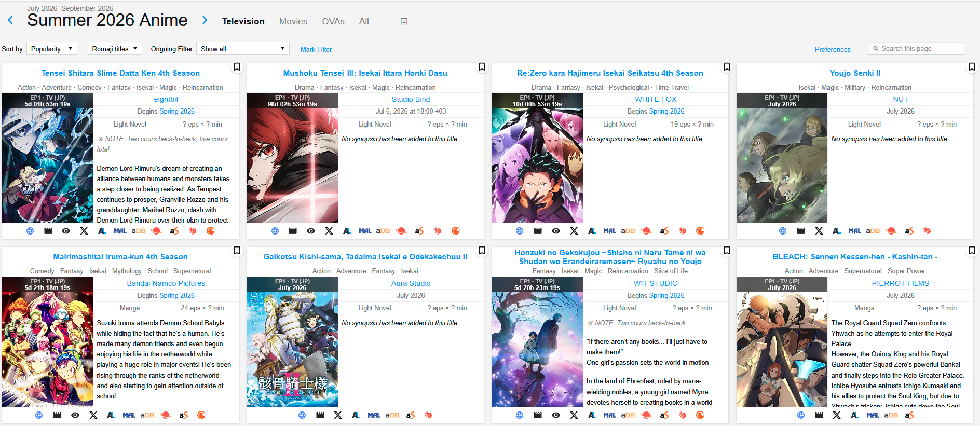The width and height of the screenshot is (980, 426).
Task: Go to previous season with left chevron
Action: [10, 20]
